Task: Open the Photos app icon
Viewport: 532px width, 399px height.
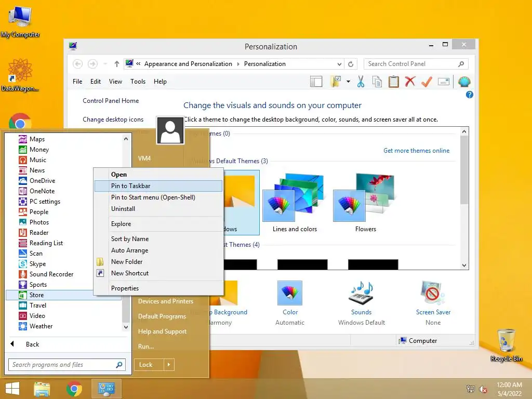Action: coord(23,222)
